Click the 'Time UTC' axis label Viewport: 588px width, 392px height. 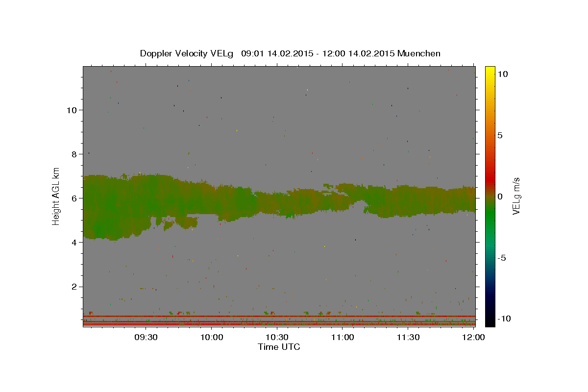279,347
